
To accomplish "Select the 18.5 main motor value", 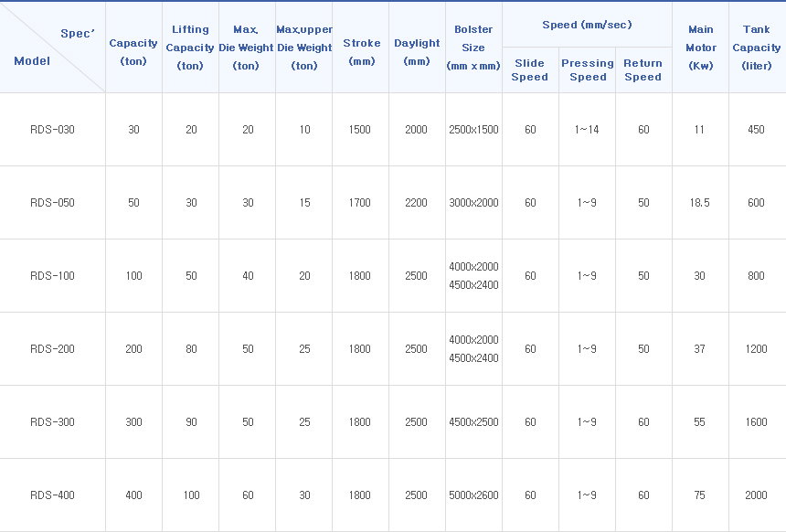I will tap(699, 203).
